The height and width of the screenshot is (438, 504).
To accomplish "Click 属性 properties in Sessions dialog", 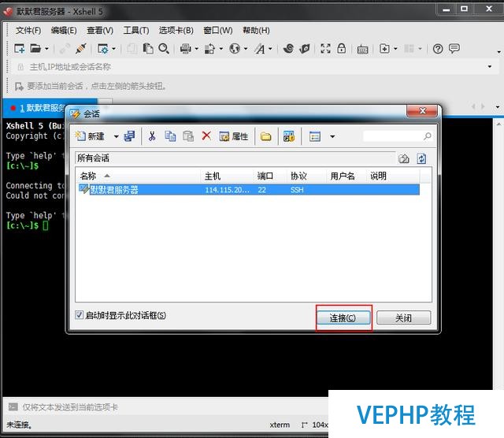I will coord(234,136).
